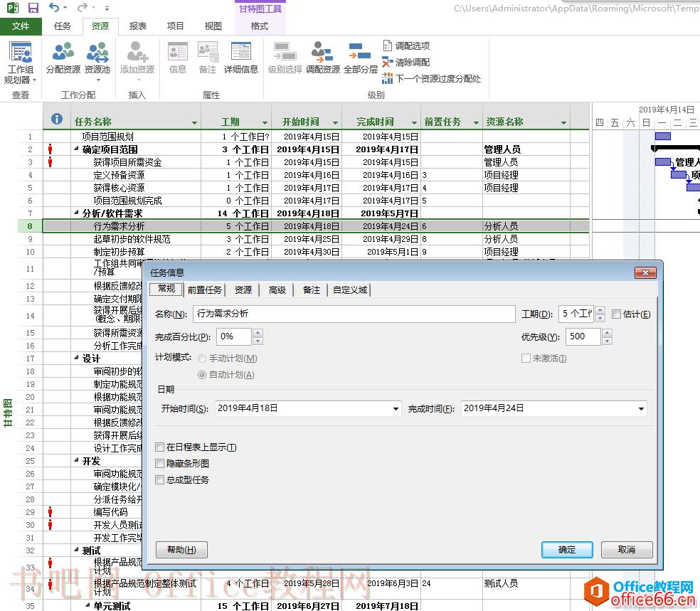This screenshot has height=611, width=700.
Task: Click overallocation indicator on row 29
Action: coord(50,512)
